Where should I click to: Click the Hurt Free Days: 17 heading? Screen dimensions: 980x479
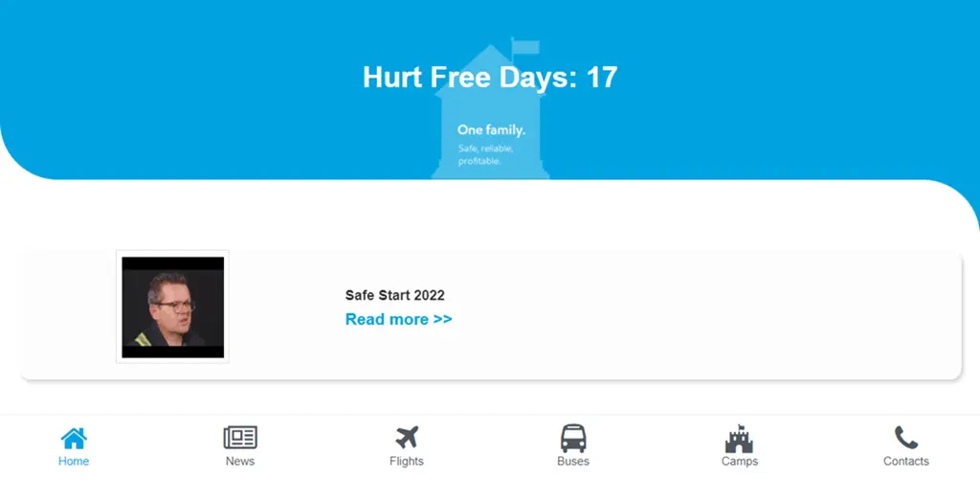[x=490, y=78]
